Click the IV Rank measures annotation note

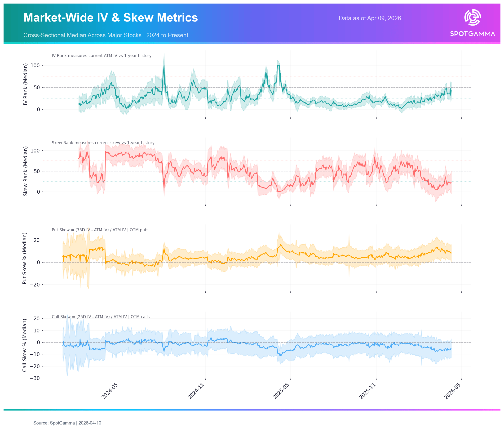102,56
